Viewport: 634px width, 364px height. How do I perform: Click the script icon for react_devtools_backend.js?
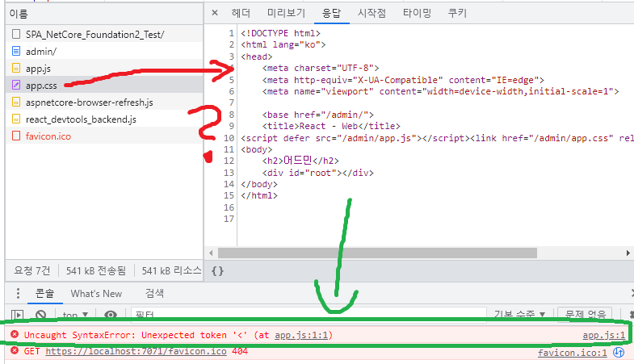16,119
